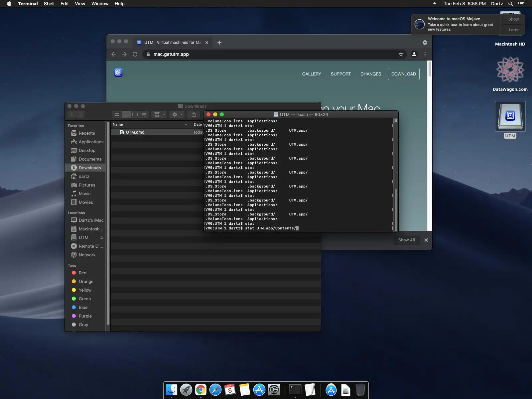This screenshot has height=399, width=532.
Task: Open the Shell menu
Action: tap(49, 4)
